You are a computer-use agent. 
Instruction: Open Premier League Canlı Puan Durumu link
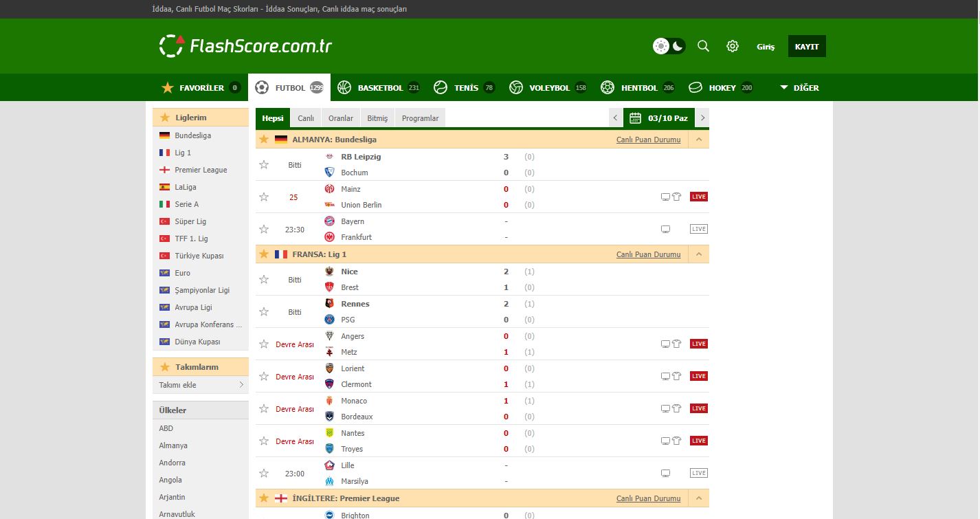pyautogui.click(x=648, y=498)
